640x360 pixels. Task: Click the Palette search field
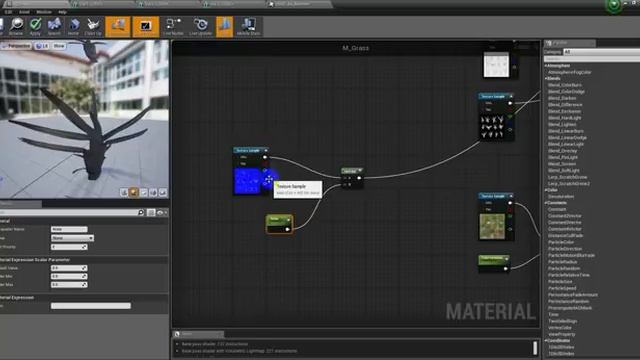click(592, 59)
